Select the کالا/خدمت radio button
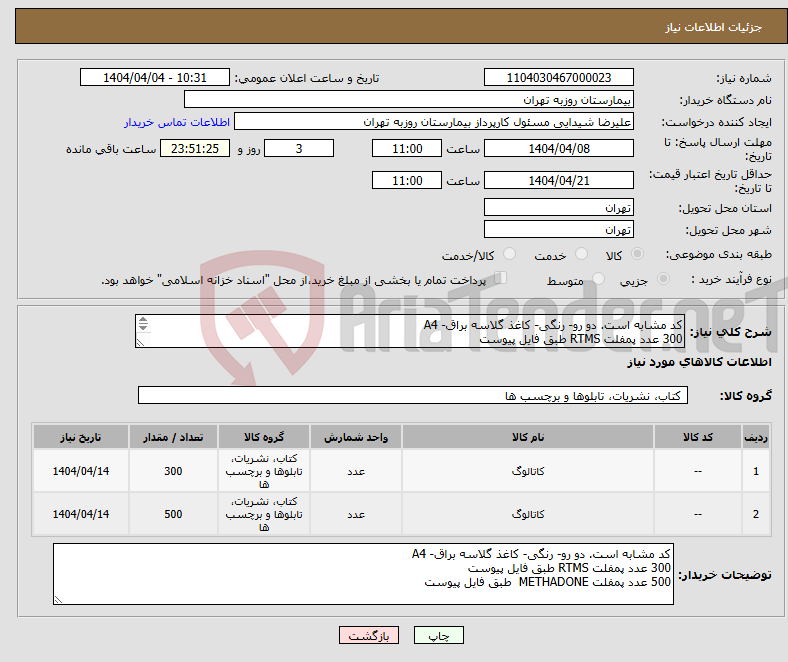This screenshot has width=788, height=662. pyautogui.click(x=510, y=254)
